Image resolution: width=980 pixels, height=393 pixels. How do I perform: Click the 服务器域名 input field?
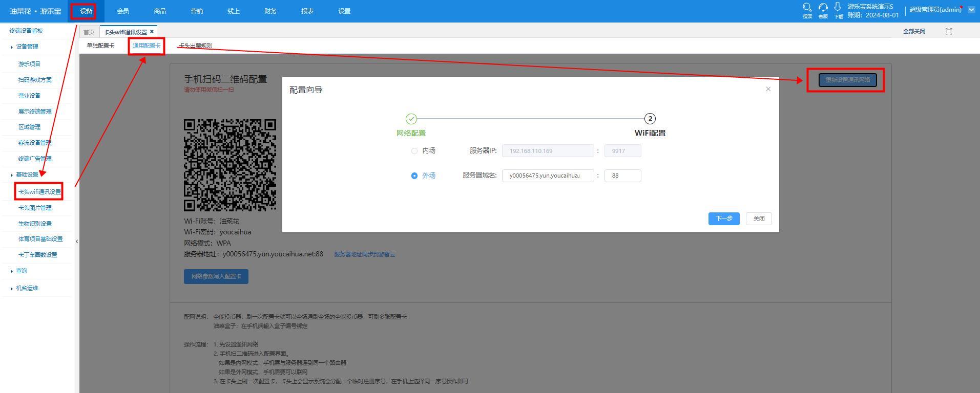[x=548, y=176]
